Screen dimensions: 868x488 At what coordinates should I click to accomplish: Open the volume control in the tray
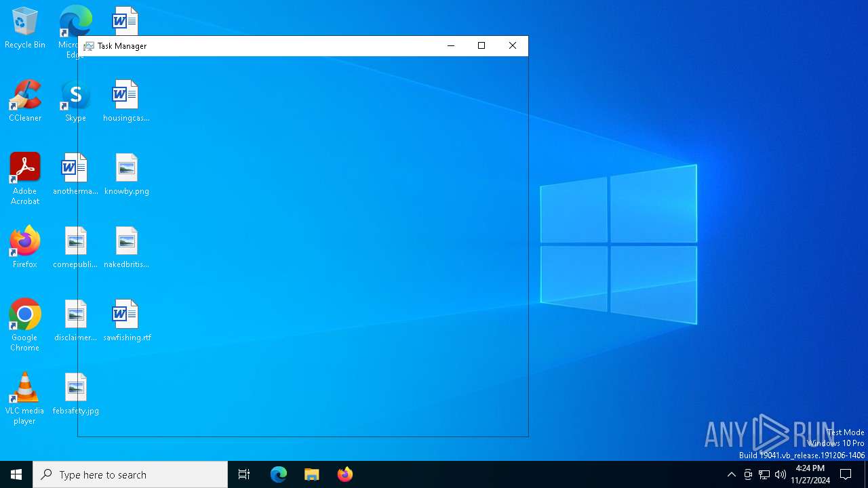pyautogui.click(x=781, y=474)
